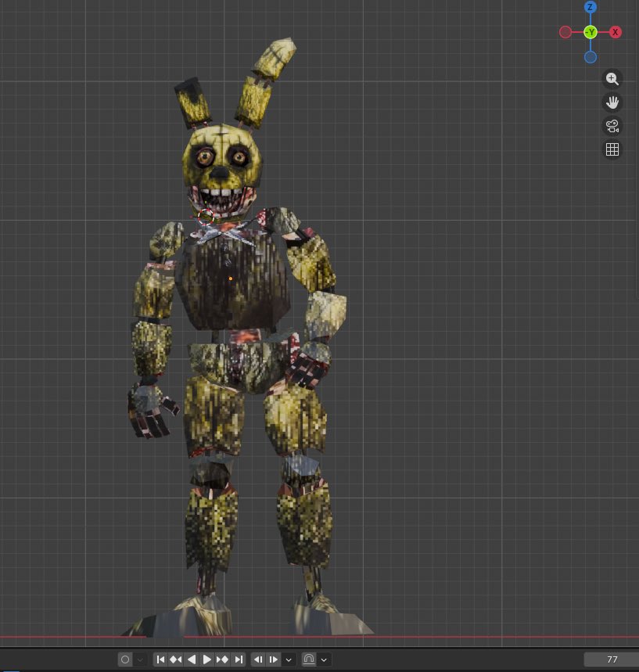
Task: Toggle the camera view icon
Action: [x=612, y=126]
